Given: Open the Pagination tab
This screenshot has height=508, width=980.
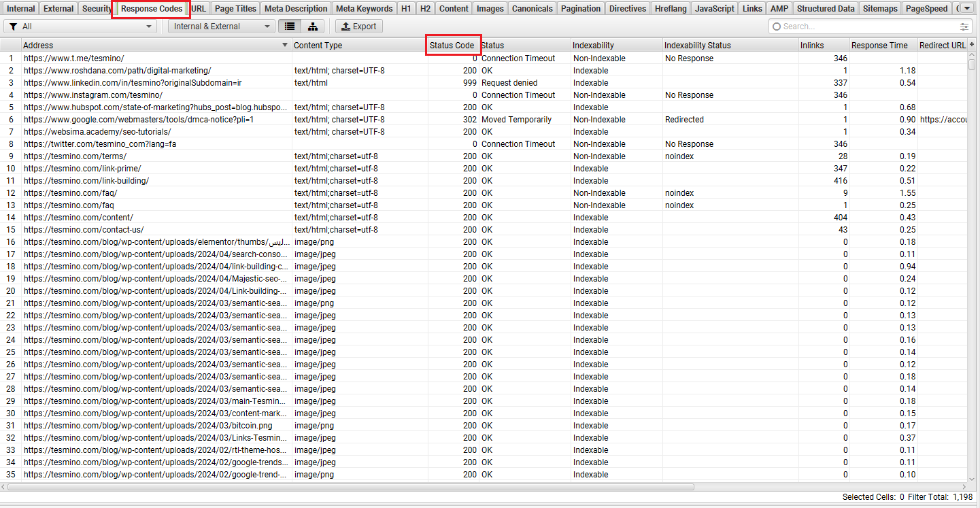Looking at the screenshot, I should point(581,9).
